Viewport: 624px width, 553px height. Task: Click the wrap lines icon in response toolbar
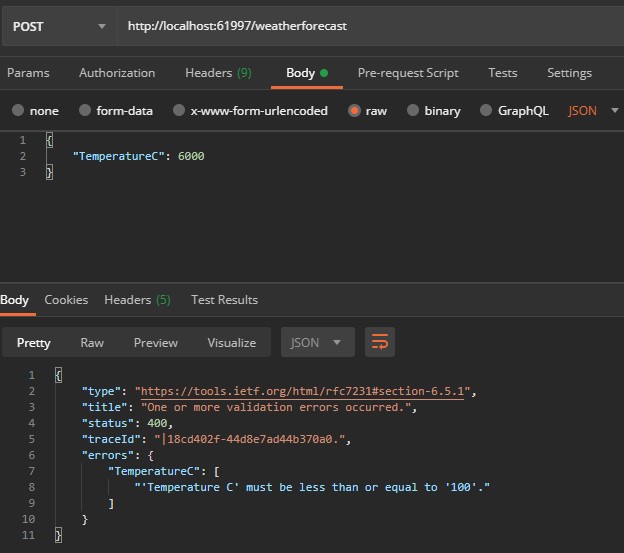[x=379, y=342]
